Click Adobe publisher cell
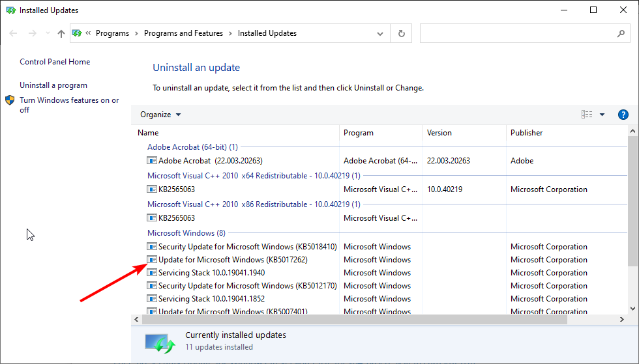Screen dimensions: 639x364 (x=522, y=161)
